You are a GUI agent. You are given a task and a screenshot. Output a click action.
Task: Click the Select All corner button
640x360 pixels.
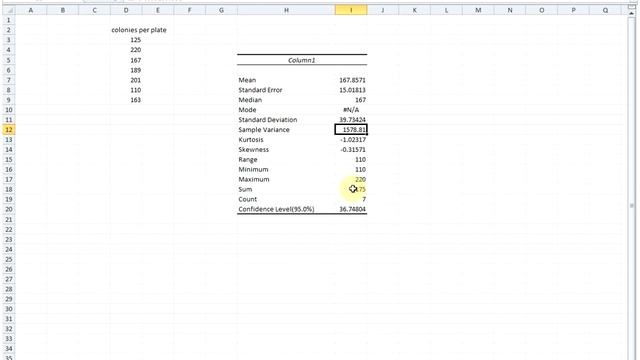(x=8, y=10)
